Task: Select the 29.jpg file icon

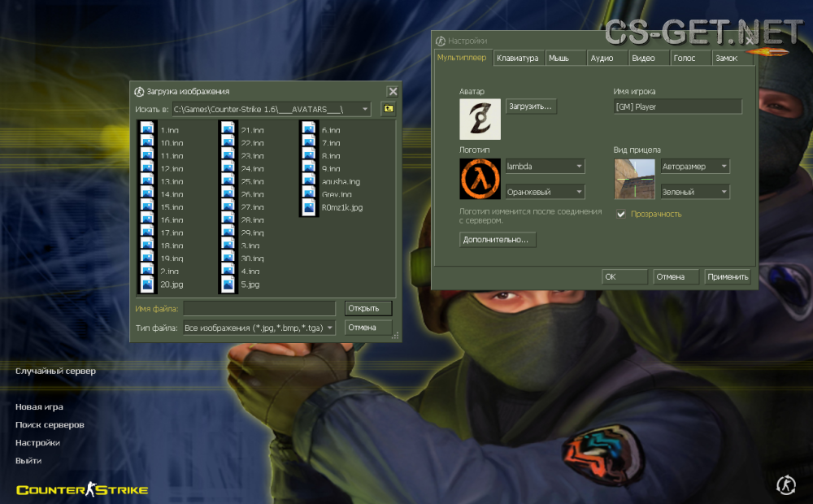Action: 228,231
